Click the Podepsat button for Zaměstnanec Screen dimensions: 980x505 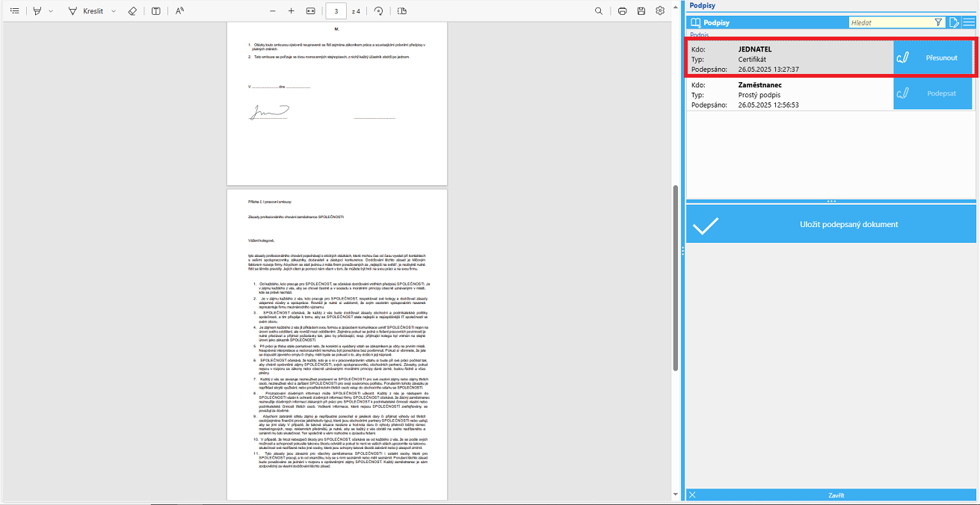point(934,93)
